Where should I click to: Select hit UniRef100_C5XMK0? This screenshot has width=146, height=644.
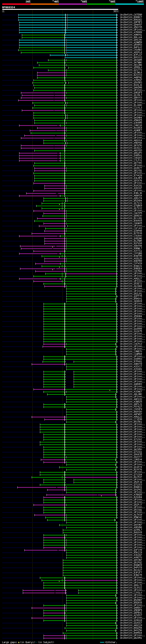pyautogui.click(x=131, y=50)
